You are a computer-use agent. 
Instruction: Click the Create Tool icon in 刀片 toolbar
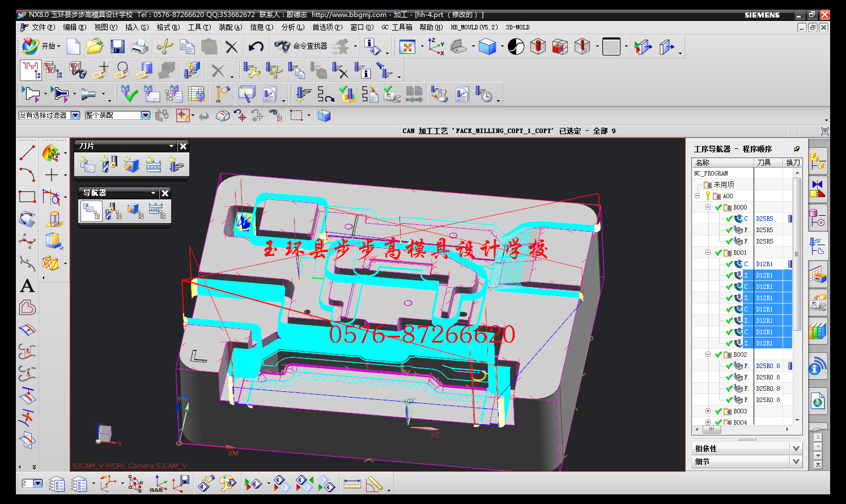[x=109, y=165]
